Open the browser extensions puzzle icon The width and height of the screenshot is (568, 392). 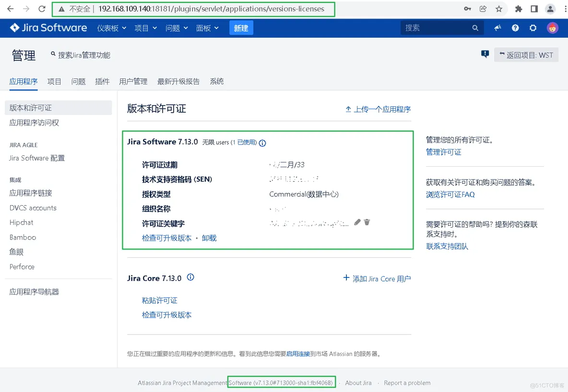click(519, 9)
